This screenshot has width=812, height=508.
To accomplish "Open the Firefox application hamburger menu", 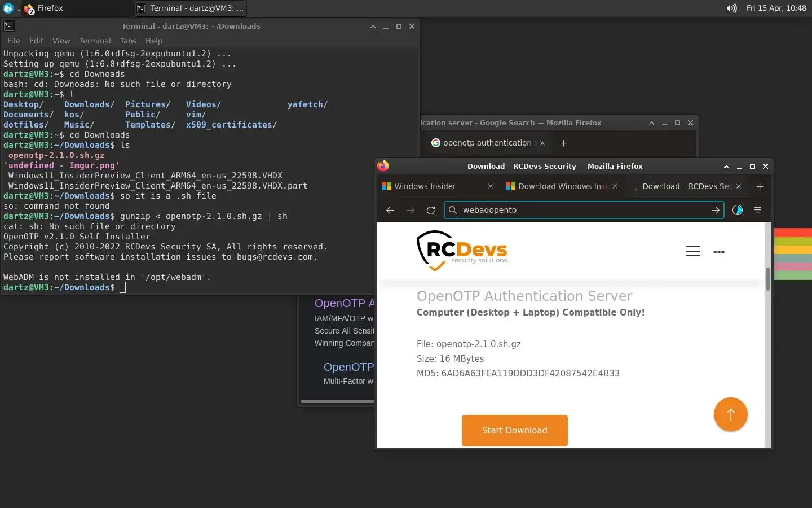I will pyautogui.click(x=758, y=210).
